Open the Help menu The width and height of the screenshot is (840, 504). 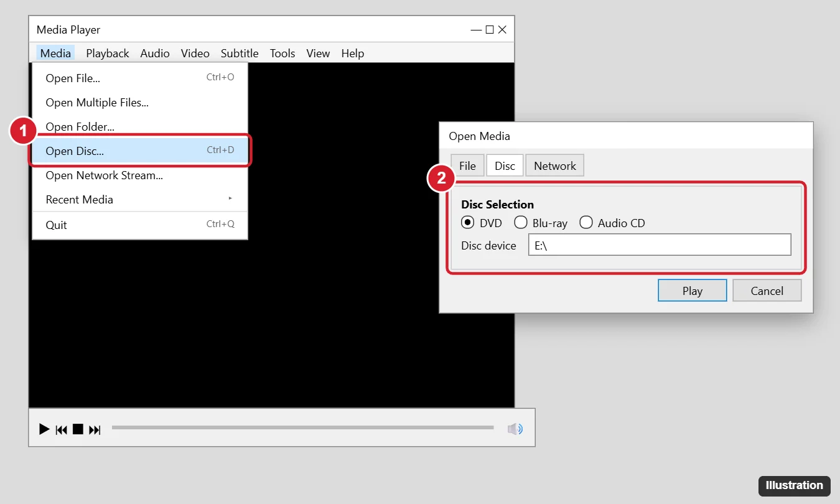click(x=353, y=53)
